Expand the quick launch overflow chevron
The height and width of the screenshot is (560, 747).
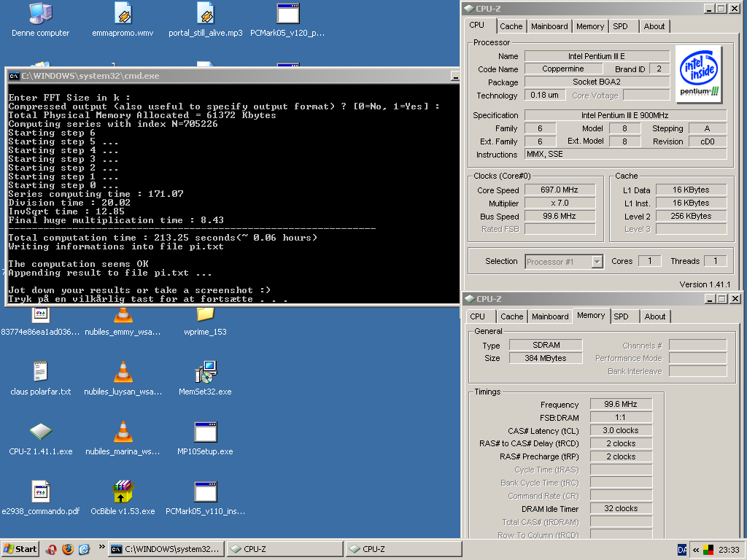point(101,547)
